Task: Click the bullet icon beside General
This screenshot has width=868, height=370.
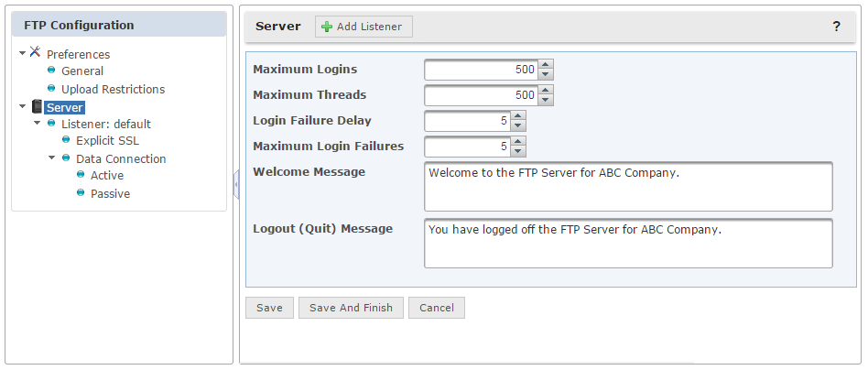Action: (x=51, y=70)
